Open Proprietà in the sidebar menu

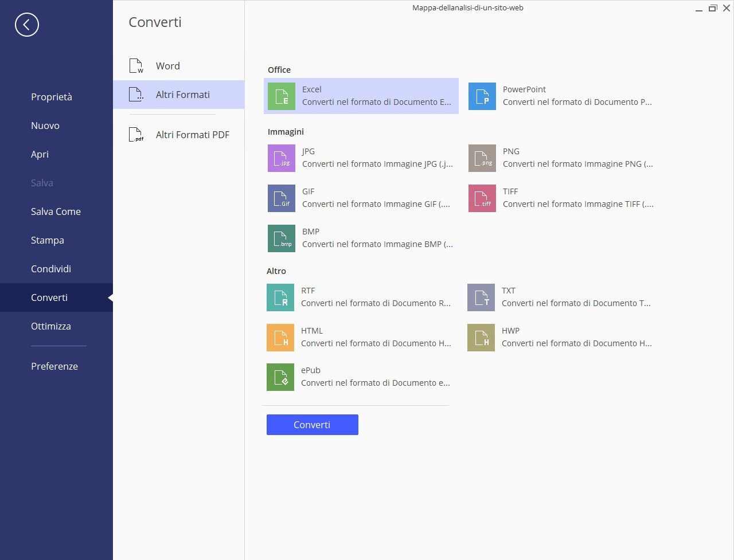52,97
